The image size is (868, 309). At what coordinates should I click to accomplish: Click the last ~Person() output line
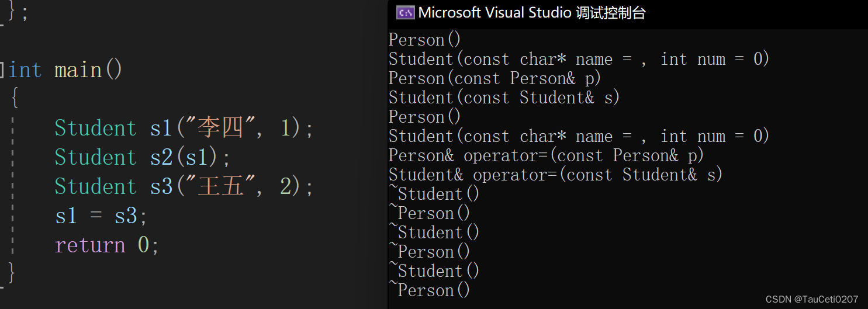430,290
